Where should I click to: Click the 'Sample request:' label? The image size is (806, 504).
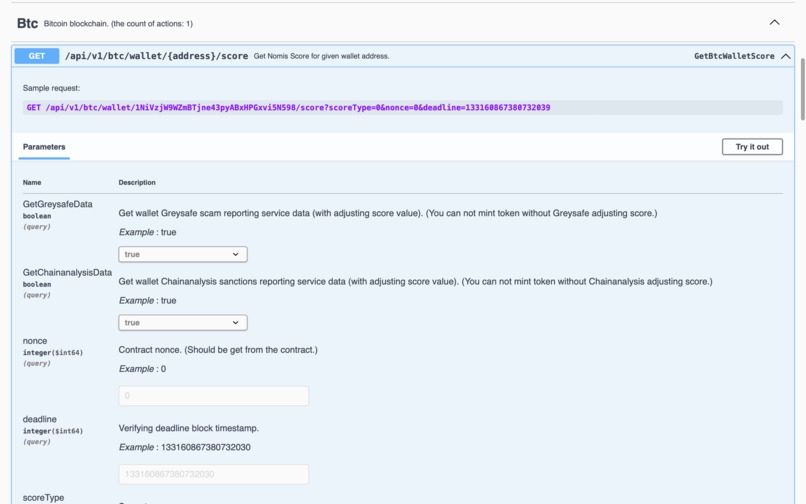tap(51, 88)
